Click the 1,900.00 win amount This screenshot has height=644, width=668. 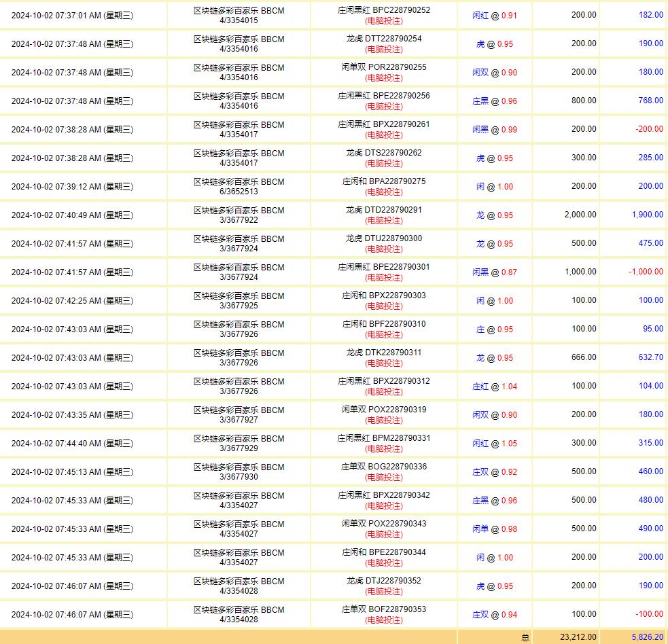pos(646,215)
